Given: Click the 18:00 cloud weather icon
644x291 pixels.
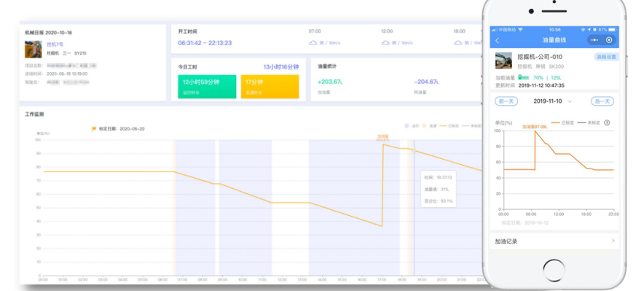Looking at the screenshot, I should (x=458, y=43).
